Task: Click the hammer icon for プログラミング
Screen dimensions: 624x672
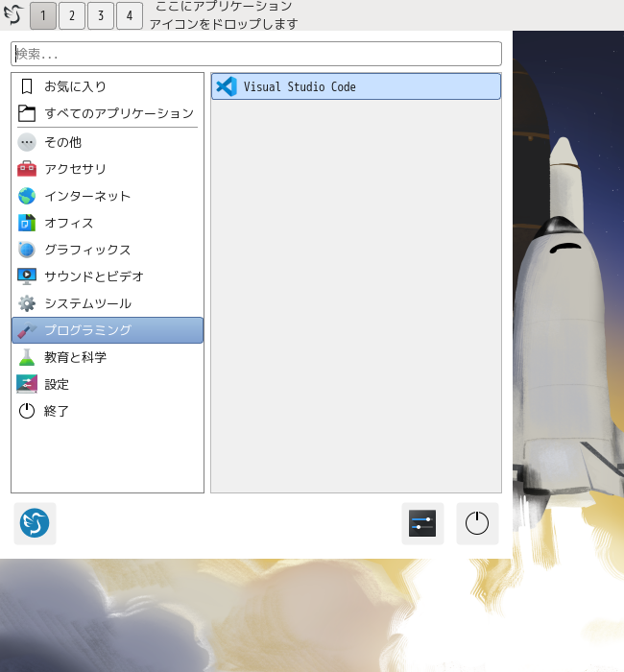Action: [x=27, y=330]
